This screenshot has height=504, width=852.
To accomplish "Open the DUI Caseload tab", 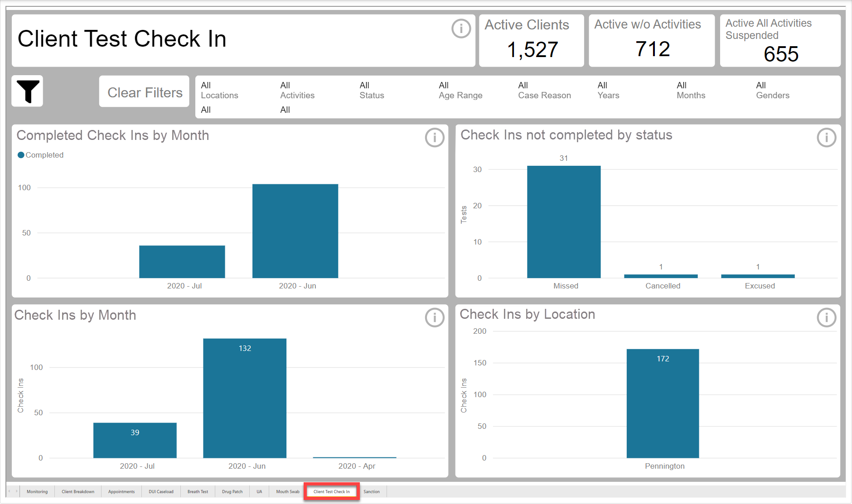I will click(x=161, y=491).
